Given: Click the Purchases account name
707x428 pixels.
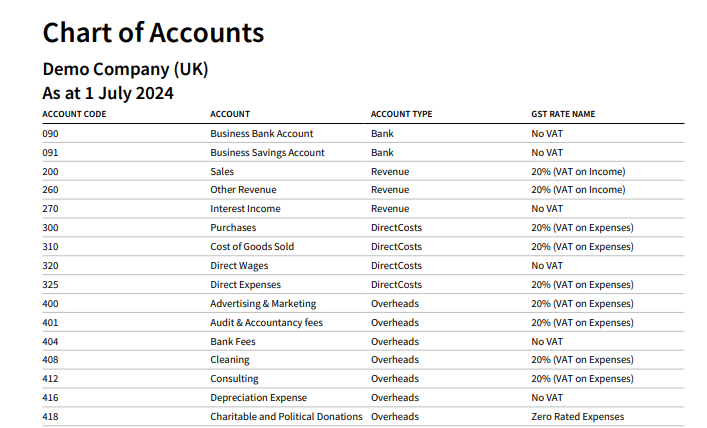Looking at the screenshot, I should click(233, 228).
